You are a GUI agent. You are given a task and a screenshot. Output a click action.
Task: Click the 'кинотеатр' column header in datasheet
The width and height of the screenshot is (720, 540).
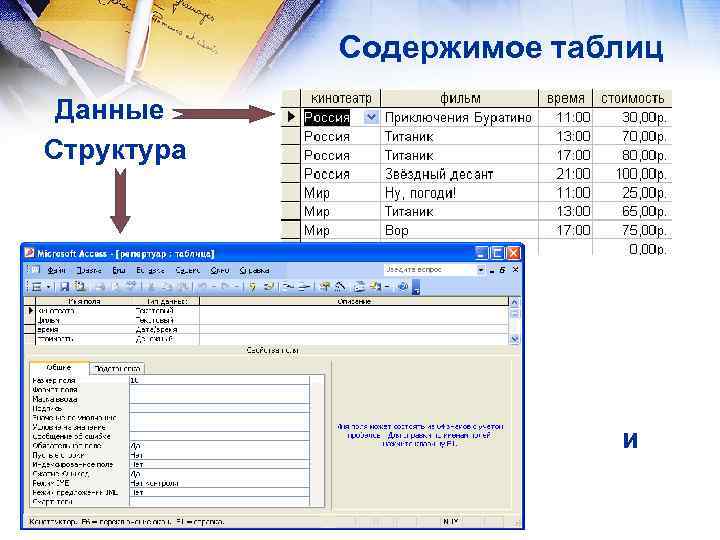(341, 98)
